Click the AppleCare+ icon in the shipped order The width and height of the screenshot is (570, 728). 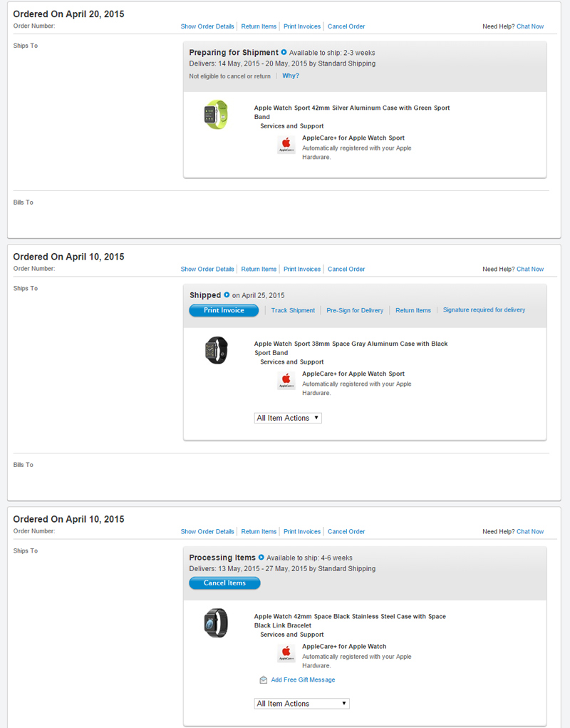286,381
